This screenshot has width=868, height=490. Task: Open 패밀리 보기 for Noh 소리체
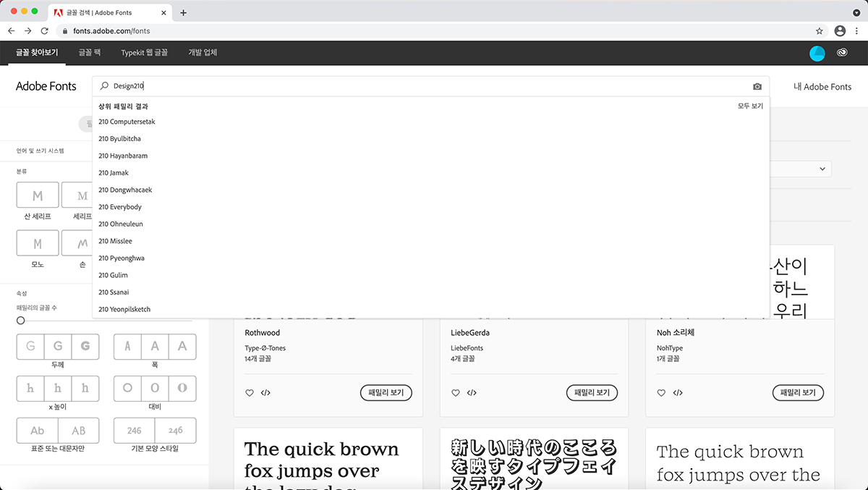(798, 393)
